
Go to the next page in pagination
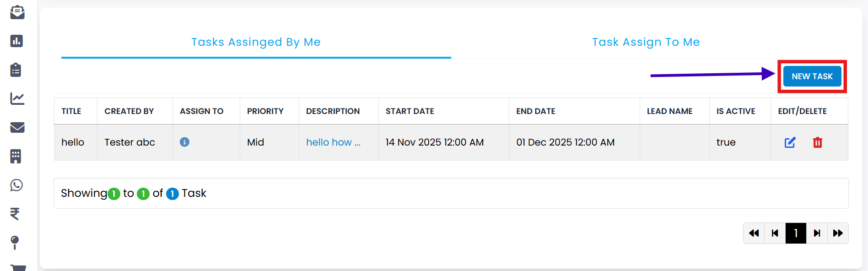coord(817,233)
